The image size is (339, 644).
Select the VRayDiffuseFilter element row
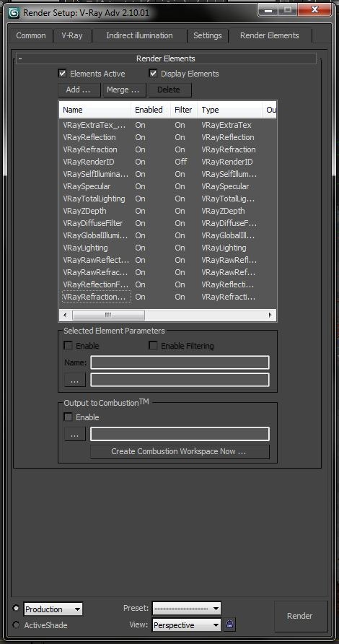coord(167,223)
